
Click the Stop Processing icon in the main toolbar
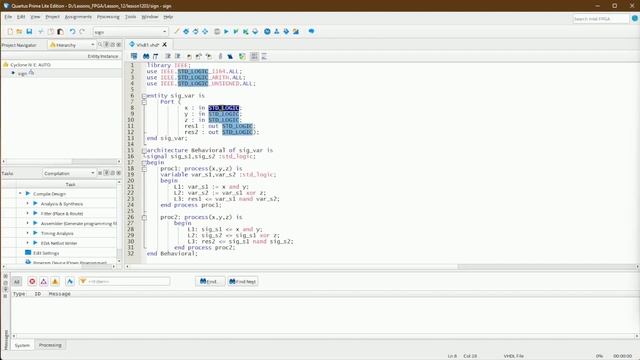point(217,31)
